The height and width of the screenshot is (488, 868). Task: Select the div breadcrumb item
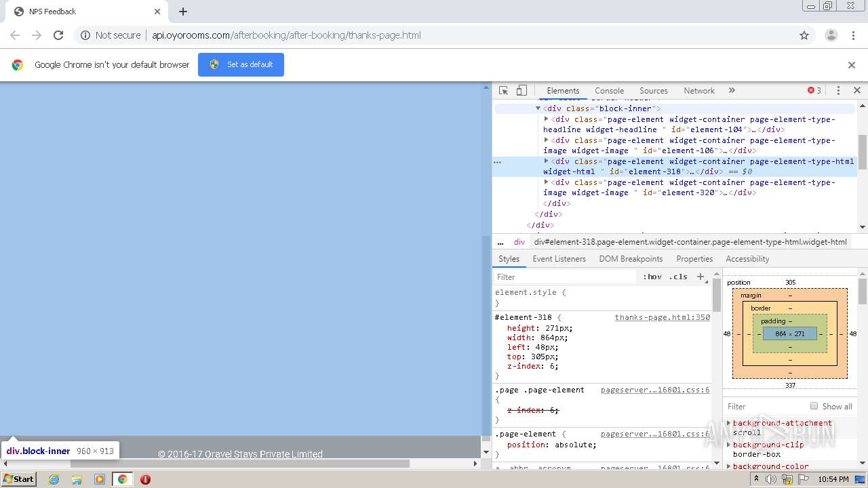click(519, 242)
